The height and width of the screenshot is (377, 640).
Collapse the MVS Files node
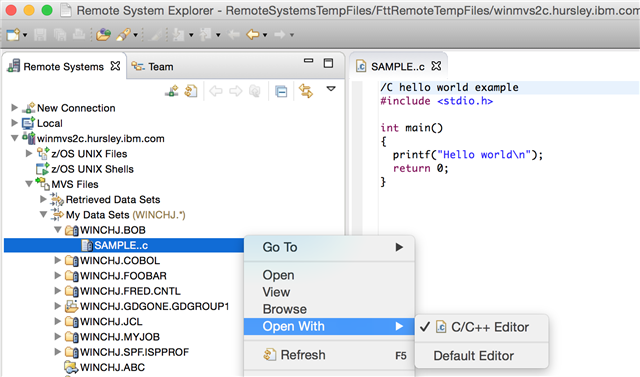click(x=29, y=184)
